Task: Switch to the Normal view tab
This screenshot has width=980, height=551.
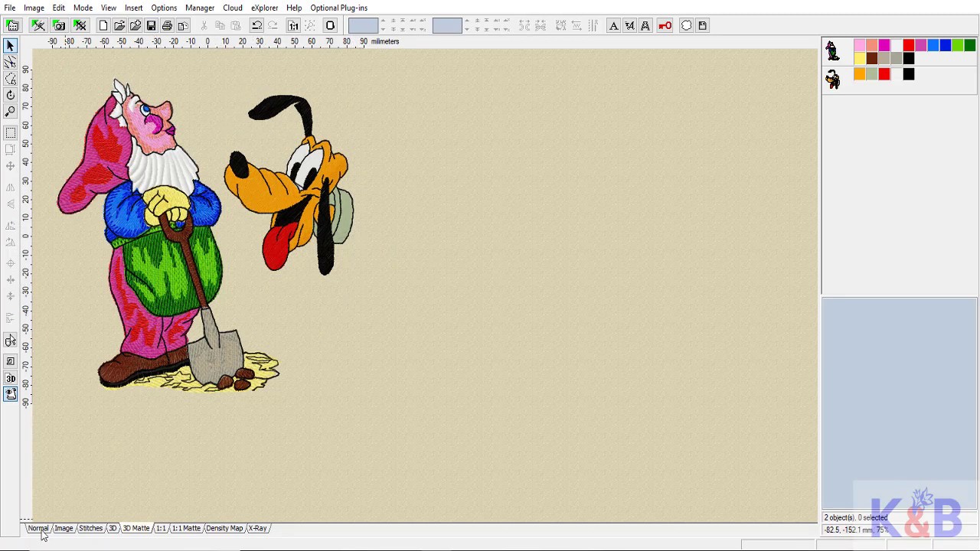Action: click(38, 528)
